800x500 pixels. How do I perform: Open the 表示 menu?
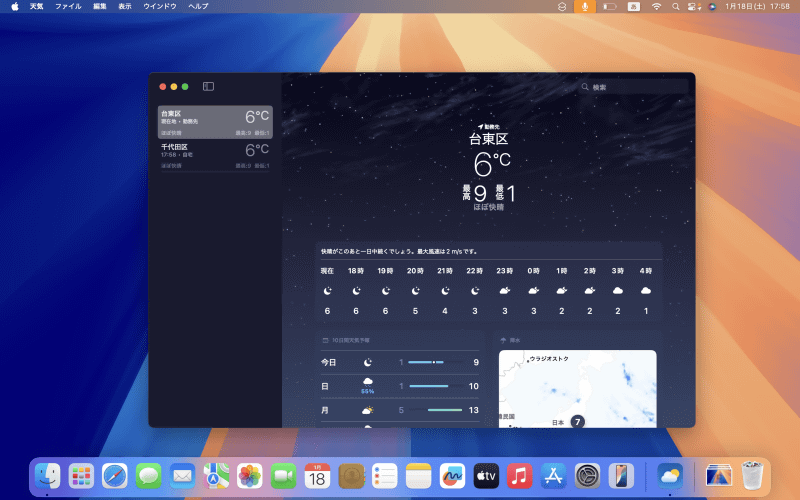click(x=124, y=6)
